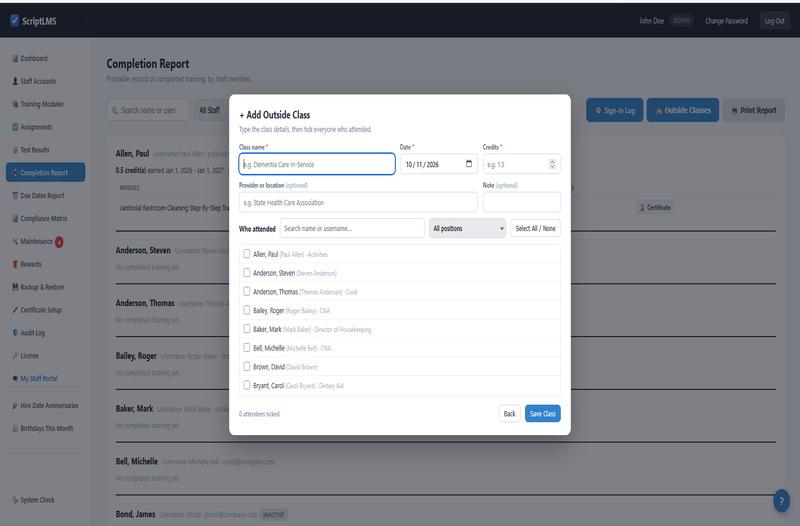Click the ScriptLMS logo checkmark icon
The width and height of the screenshot is (800, 526).
click(14, 20)
